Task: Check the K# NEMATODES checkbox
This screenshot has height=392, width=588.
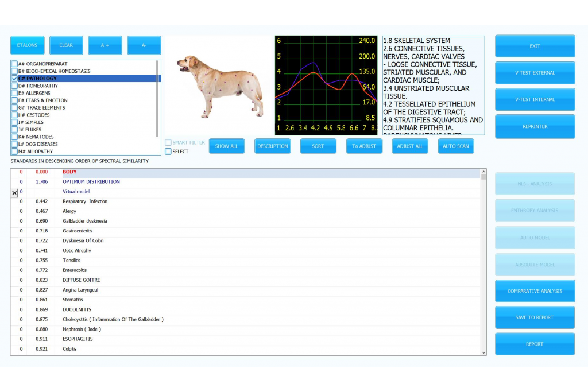Action: tap(14, 137)
